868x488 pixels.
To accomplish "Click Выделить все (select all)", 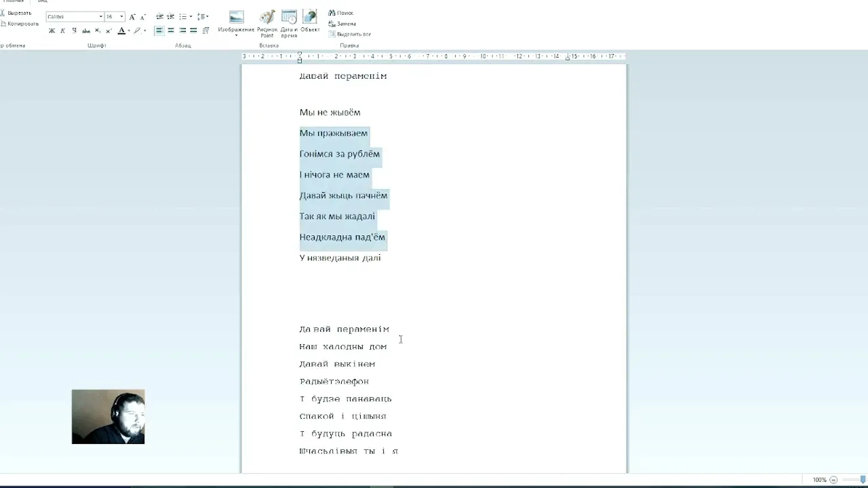I will pyautogui.click(x=350, y=34).
